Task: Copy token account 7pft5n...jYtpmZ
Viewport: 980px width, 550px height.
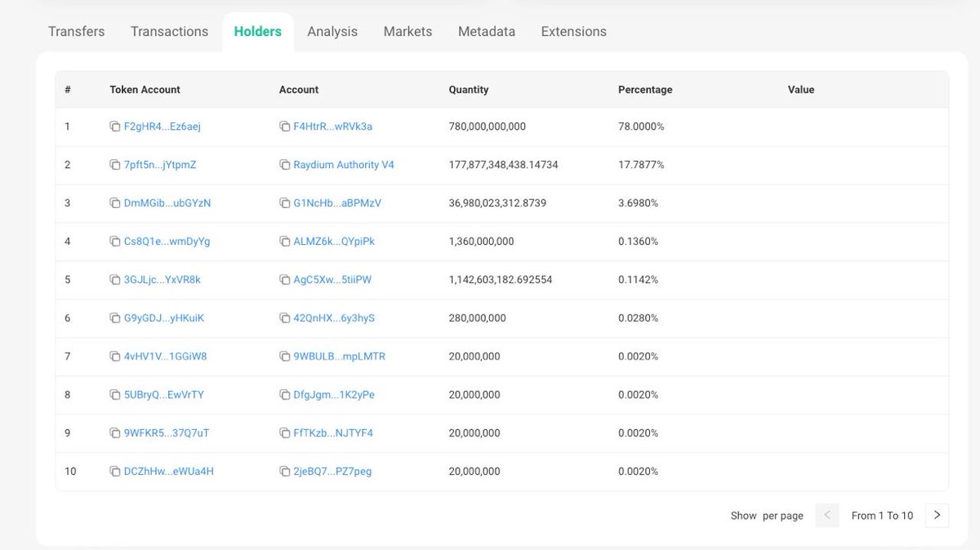Action: [115, 165]
